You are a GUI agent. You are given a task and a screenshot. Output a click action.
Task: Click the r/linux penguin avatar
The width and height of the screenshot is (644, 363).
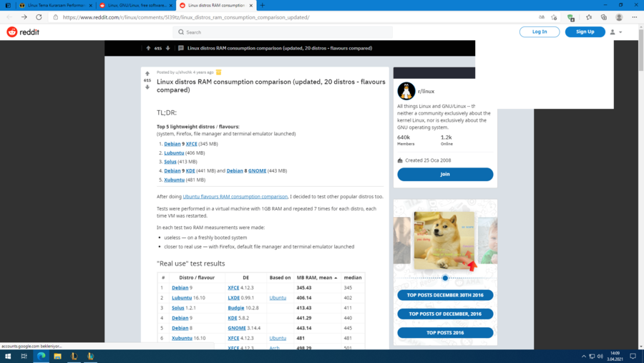(x=406, y=91)
